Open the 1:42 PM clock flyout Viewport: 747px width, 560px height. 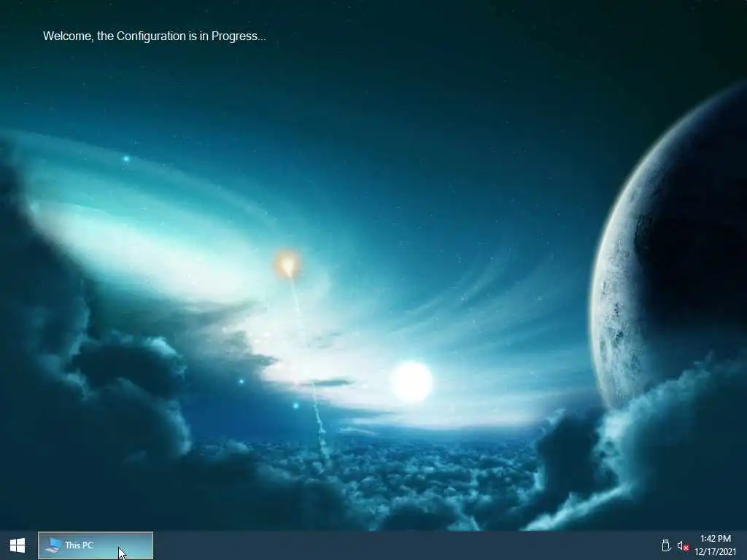(x=715, y=545)
